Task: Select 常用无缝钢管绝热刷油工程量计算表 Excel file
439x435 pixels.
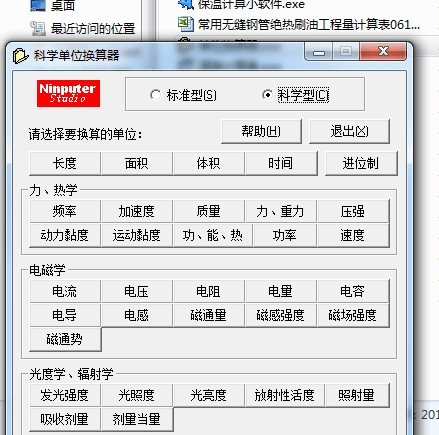Action: click(309, 24)
